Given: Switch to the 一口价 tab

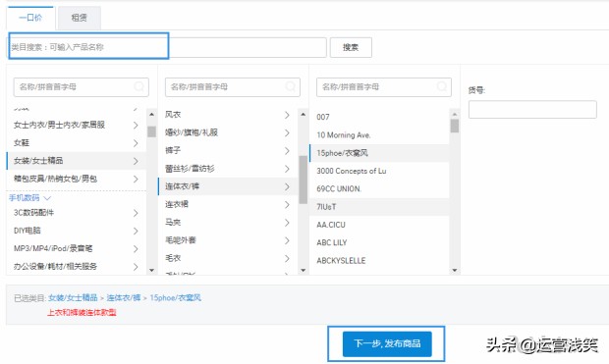Looking at the screenshot, I should tap(30, 18).
